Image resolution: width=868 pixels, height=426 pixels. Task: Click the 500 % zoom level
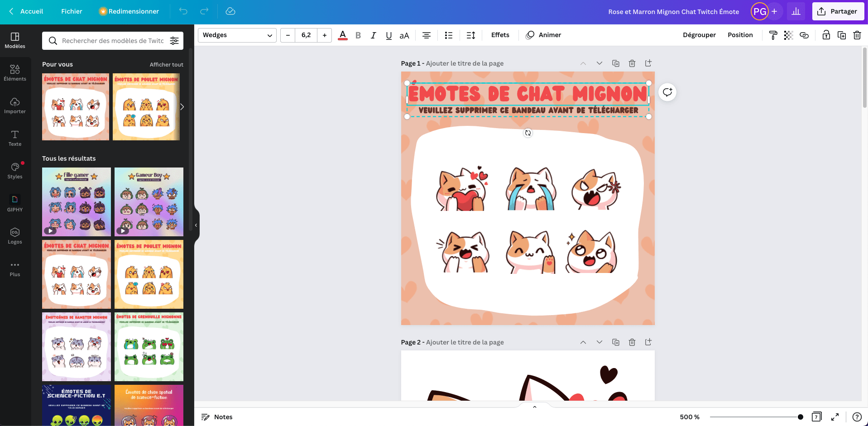tap(689, 417)
